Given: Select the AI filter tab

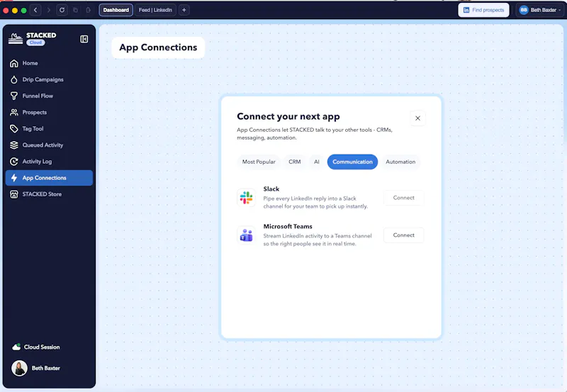Looking at the screenshot, I should pos(316,162).
